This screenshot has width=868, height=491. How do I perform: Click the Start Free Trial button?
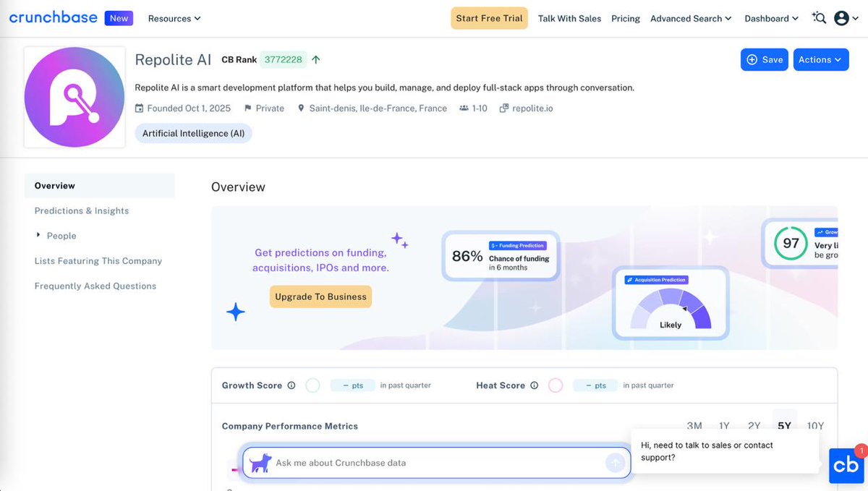[489, 18]
